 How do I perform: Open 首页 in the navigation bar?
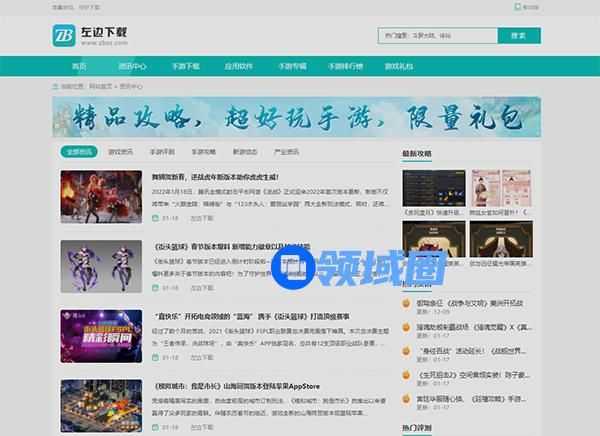[x=79, y=67]
